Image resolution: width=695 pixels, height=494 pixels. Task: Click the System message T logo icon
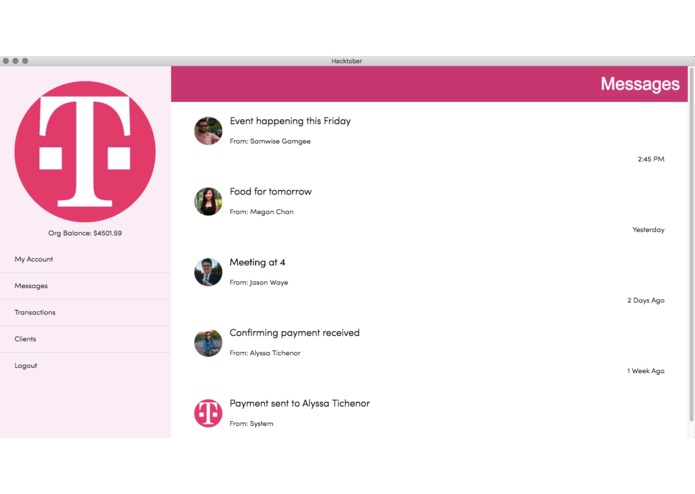[x=208, y=413]
